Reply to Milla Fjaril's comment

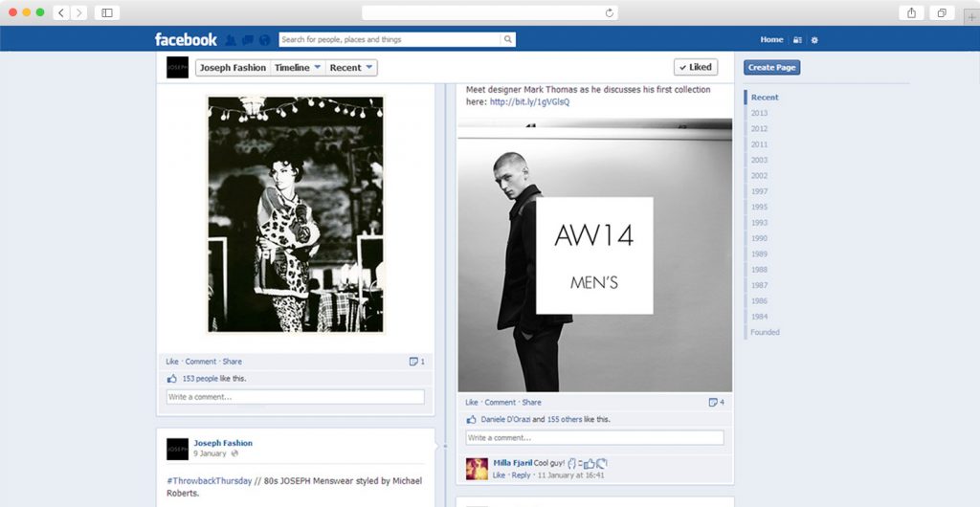coord(521,475)
